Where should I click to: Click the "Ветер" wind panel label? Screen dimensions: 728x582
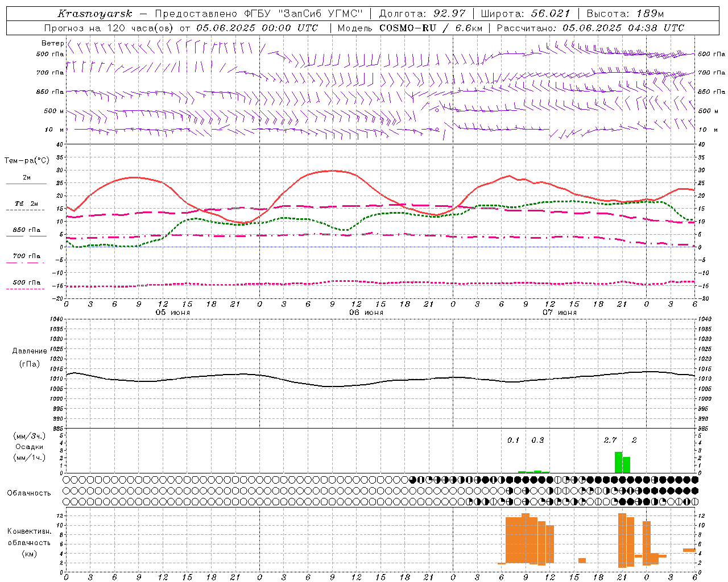click(x=52, y=43)
